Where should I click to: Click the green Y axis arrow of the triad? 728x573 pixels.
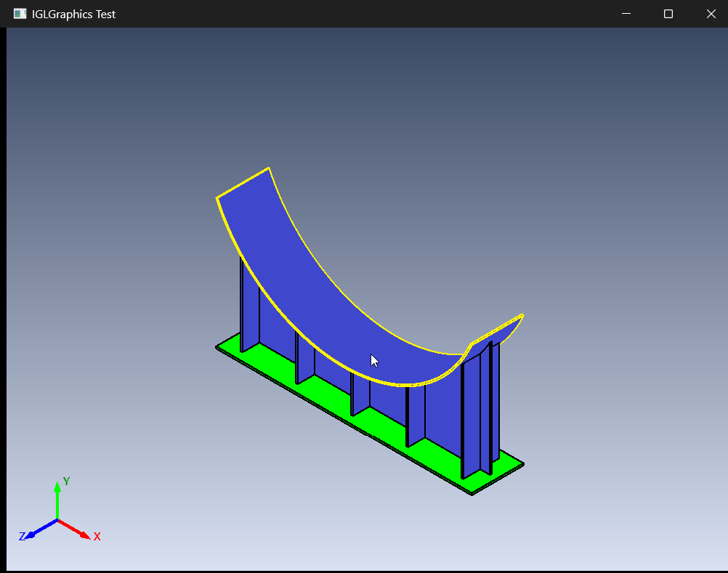[x=57, y=501]
